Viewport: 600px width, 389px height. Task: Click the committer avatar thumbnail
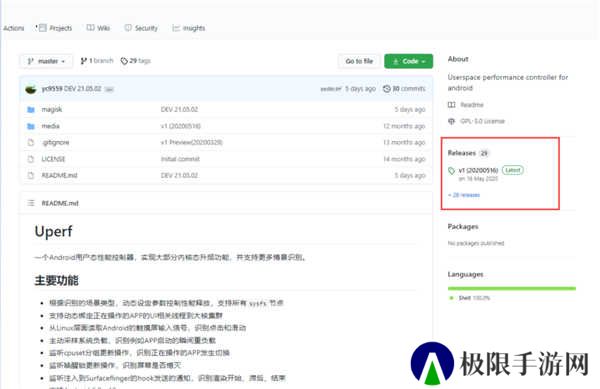[x=31, y=89]
